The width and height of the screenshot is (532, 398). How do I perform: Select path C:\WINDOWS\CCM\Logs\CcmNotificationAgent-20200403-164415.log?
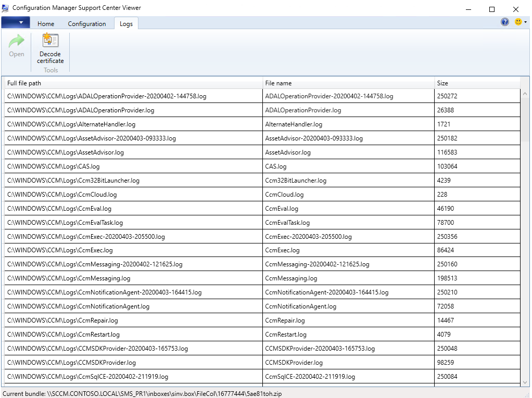tap(105, 292)
